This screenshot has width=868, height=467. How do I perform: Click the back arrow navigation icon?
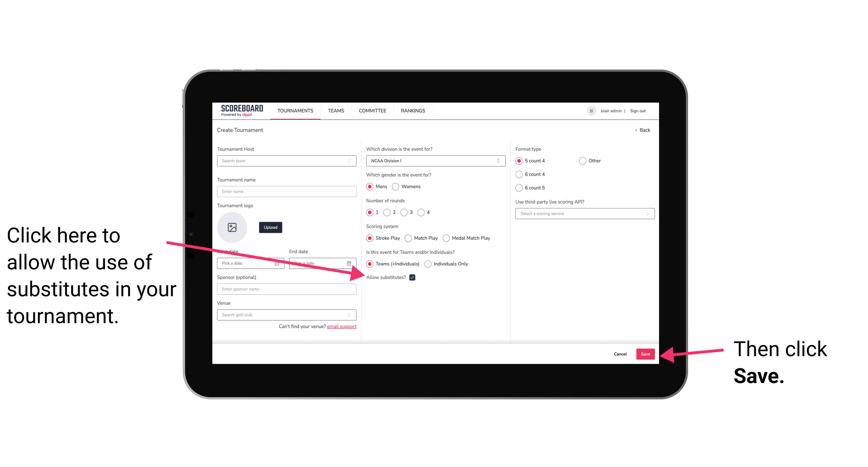(x=636, y=130)
